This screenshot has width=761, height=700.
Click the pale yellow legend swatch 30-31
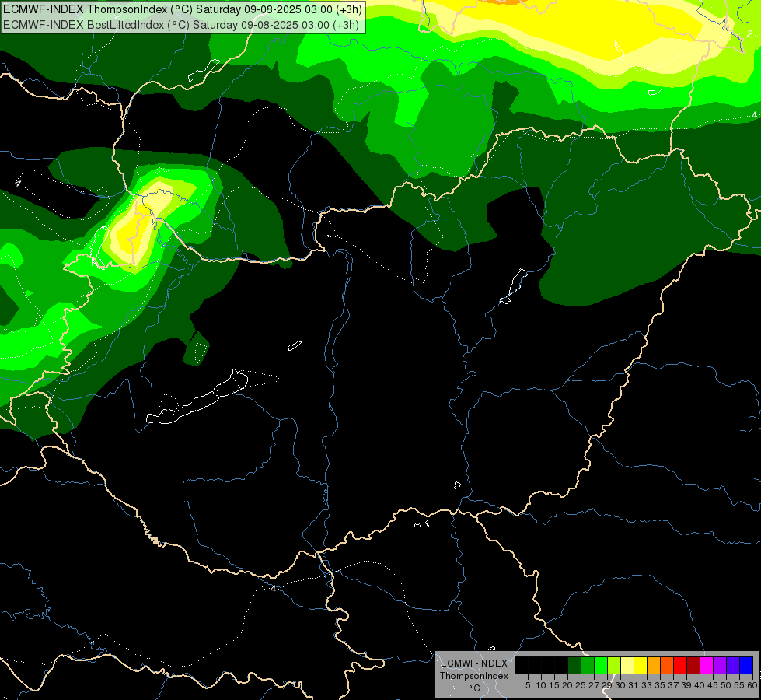tap(627, 665)
